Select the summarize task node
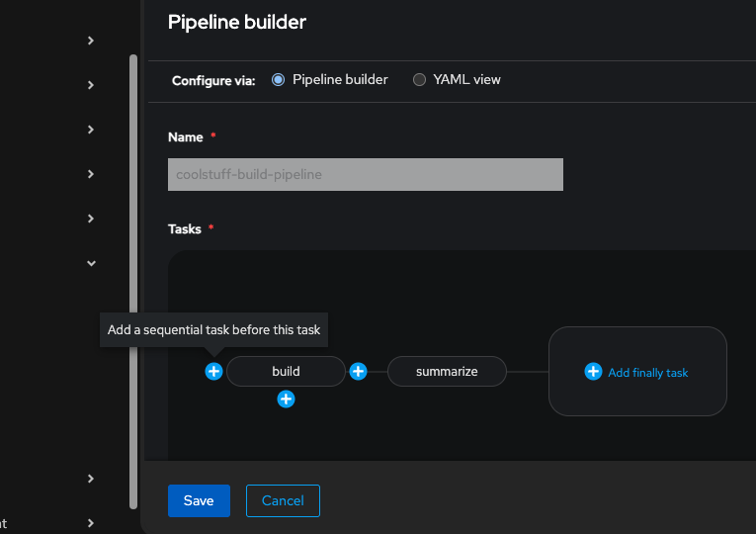Viewport: 756px width, 534px height. click(x=447, y=371)
